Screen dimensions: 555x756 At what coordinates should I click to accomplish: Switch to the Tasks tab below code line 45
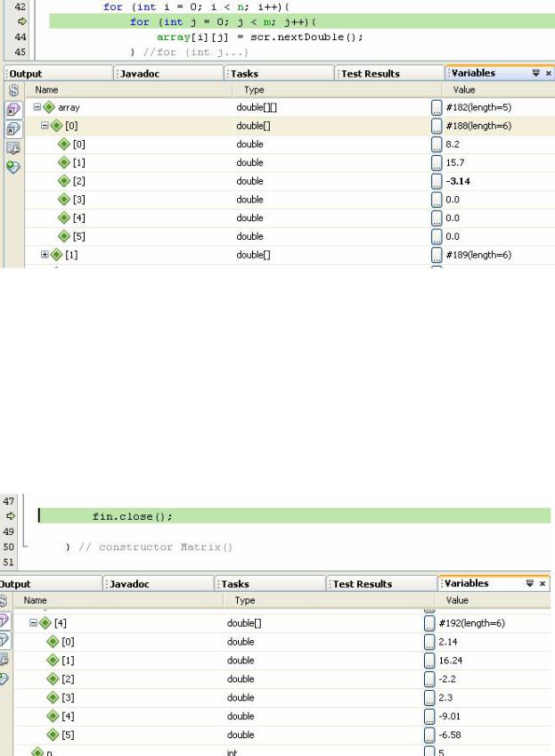point(279,73)
